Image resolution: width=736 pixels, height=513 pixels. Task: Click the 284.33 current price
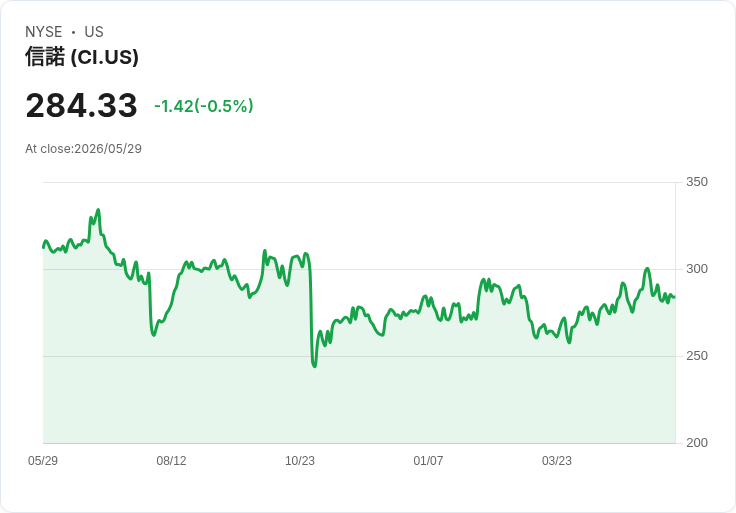(81, 105)
